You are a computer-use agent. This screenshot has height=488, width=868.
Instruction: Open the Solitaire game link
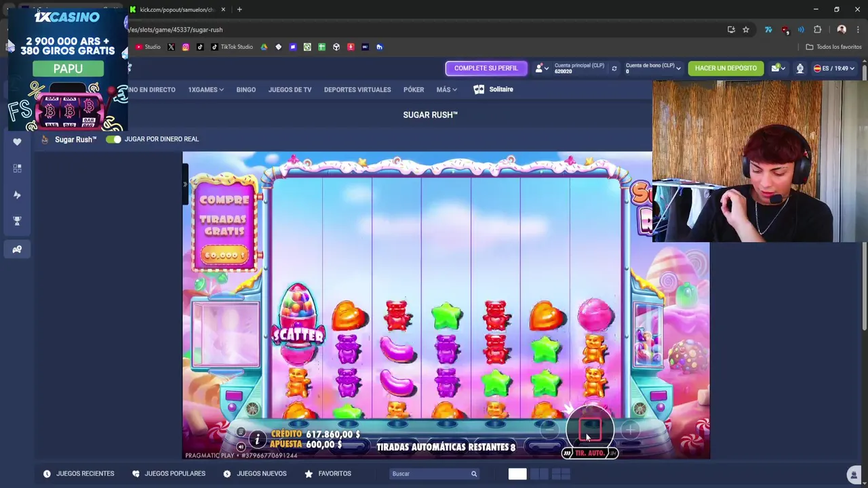coord(493,89)
